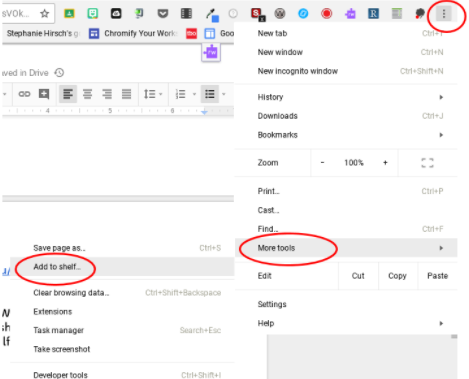
Task: Expand the Bookmarks submenu
Action: pos(346,135)
